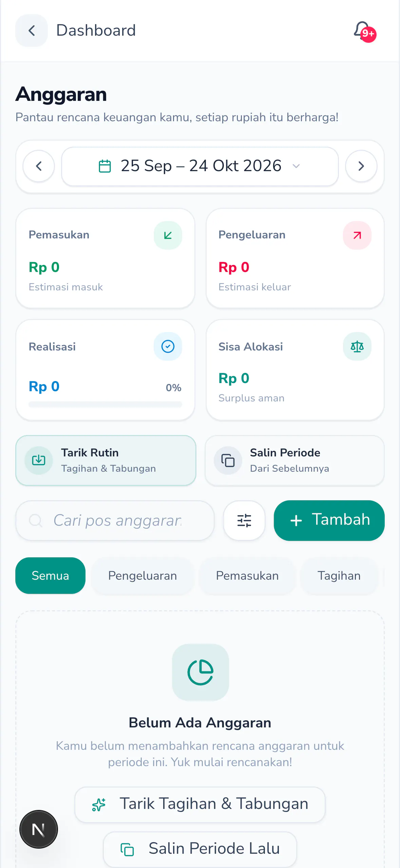The image size is (400, 868).
Task: Go back using Dashboard back arrow
Action: [x=32, y=31]
